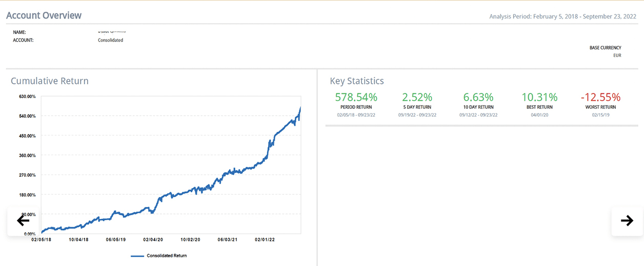
Task: Select the 6.63% 10 day return figure
Action: coord(478,97)
